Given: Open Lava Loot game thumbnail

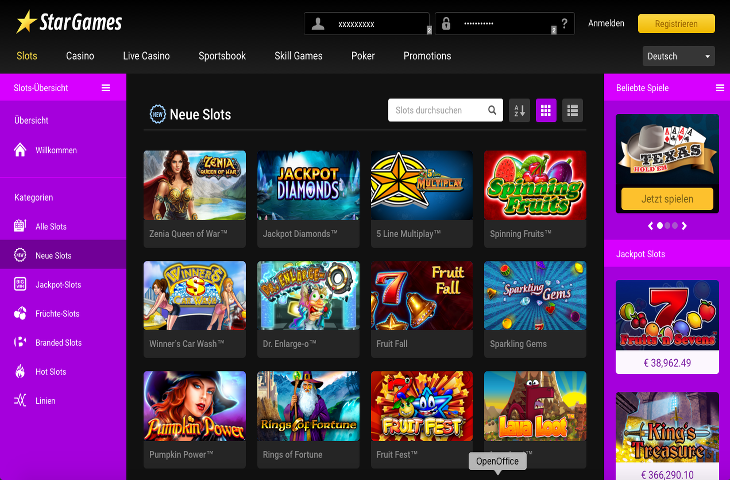Looking at the screenshot, I should click(535, 406).
